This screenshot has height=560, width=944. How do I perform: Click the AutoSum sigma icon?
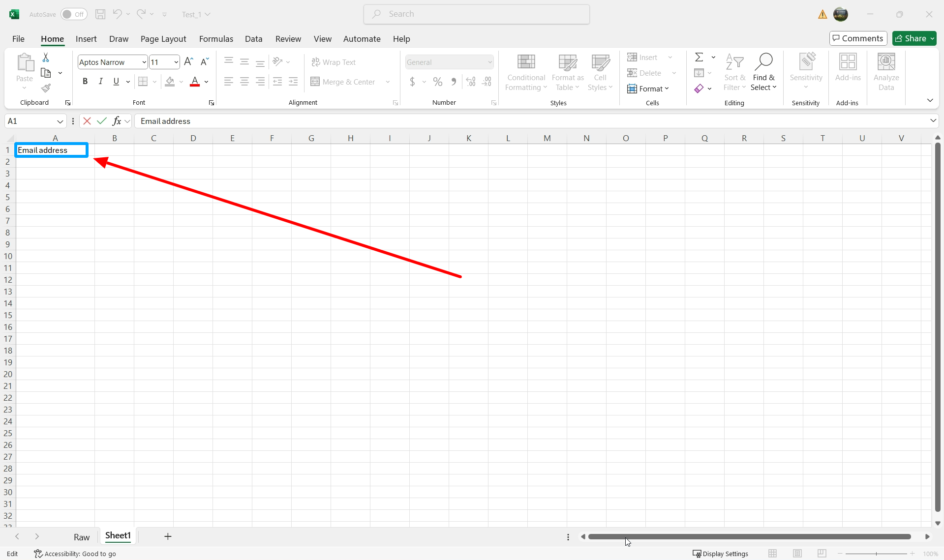click(x=699, y=58)
